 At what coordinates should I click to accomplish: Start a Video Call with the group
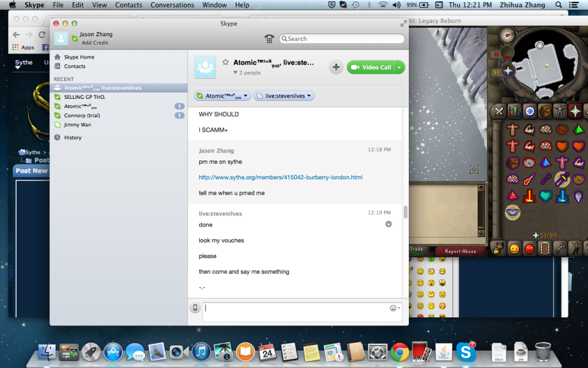coord(370,67)
